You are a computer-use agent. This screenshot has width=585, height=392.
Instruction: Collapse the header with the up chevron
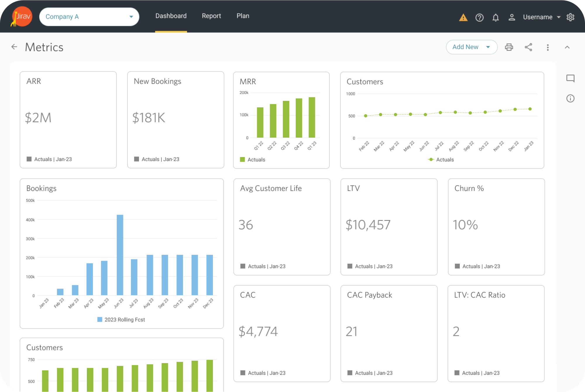click(567, 47)
